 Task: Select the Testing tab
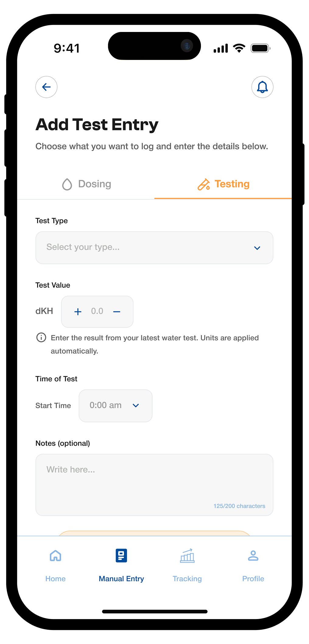[x=223, y=184]
